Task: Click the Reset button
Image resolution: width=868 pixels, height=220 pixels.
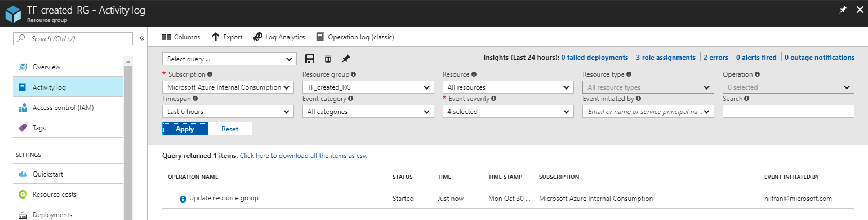Action: 230,129
